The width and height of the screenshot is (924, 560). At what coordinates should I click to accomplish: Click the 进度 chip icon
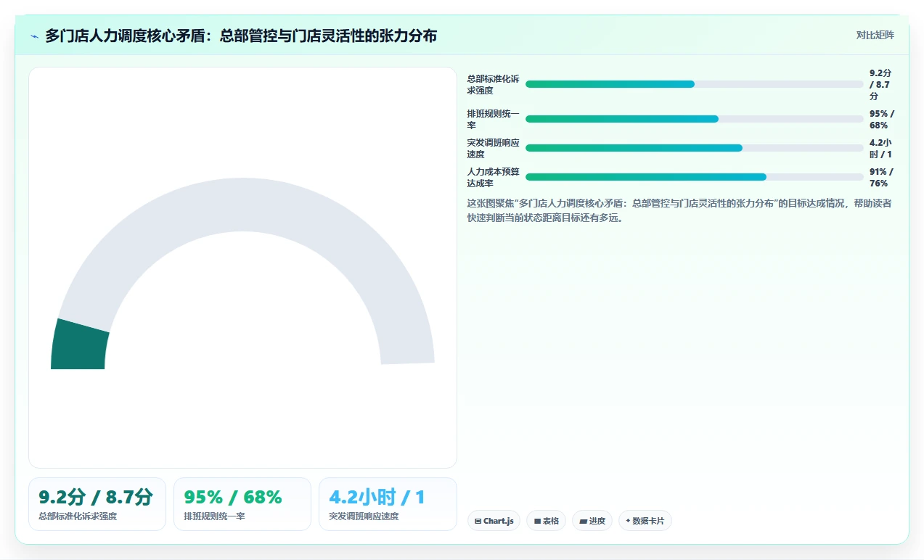point(583,521)
